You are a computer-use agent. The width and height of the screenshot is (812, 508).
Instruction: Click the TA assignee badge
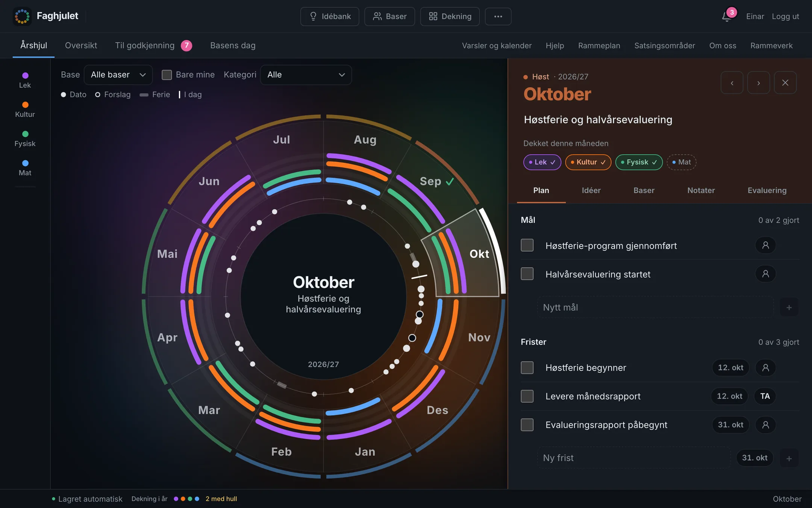tap(765, 396)
